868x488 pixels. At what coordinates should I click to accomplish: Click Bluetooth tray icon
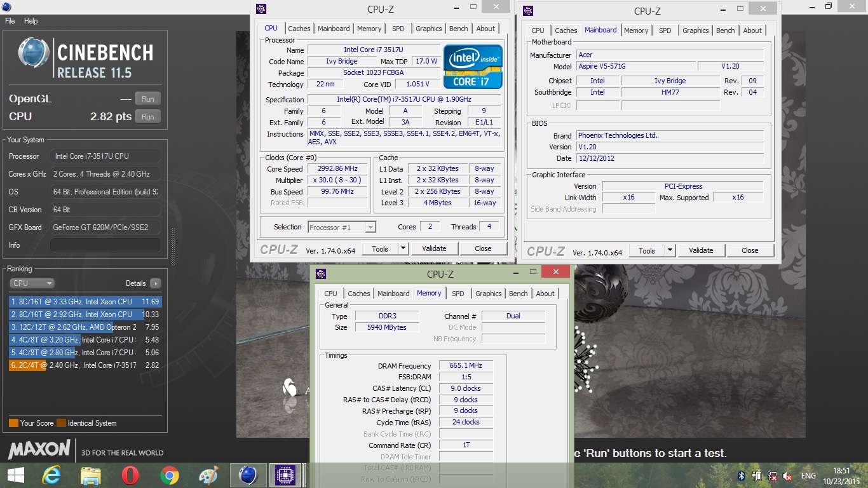[x=741, y=476]
